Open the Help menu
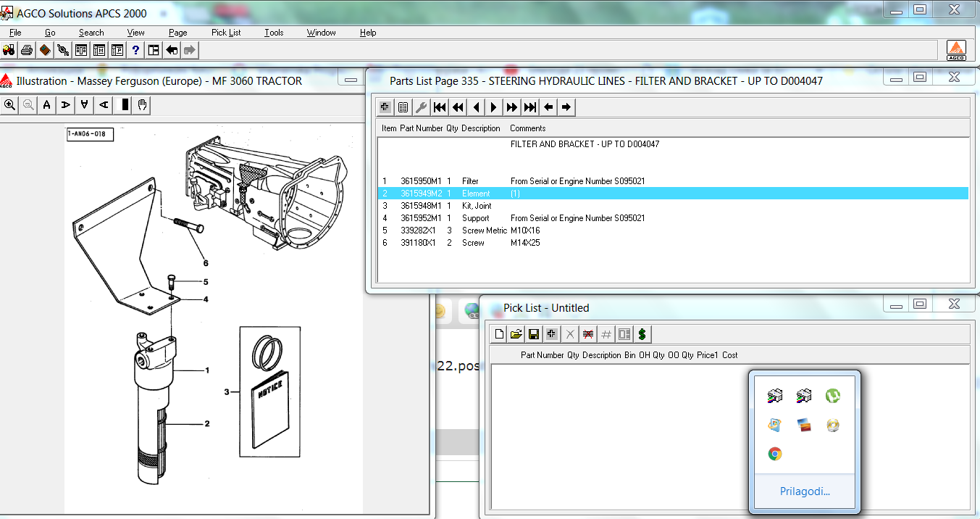 tap(368, 33)
